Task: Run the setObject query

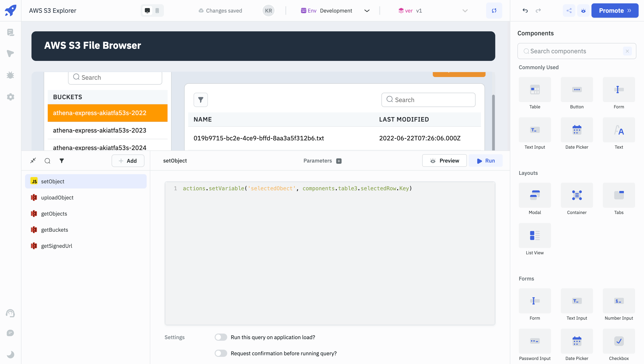Action: tap(485, 161)
